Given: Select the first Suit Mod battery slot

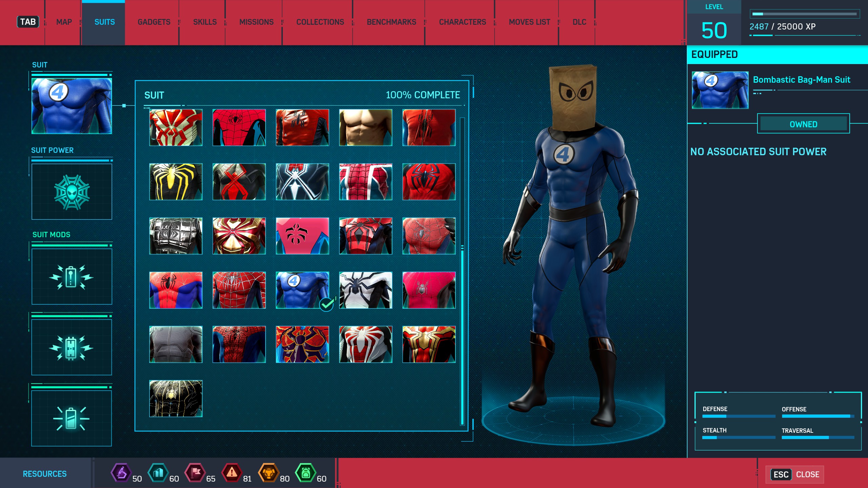Looking at the screenshot, I should coord(72,277).
